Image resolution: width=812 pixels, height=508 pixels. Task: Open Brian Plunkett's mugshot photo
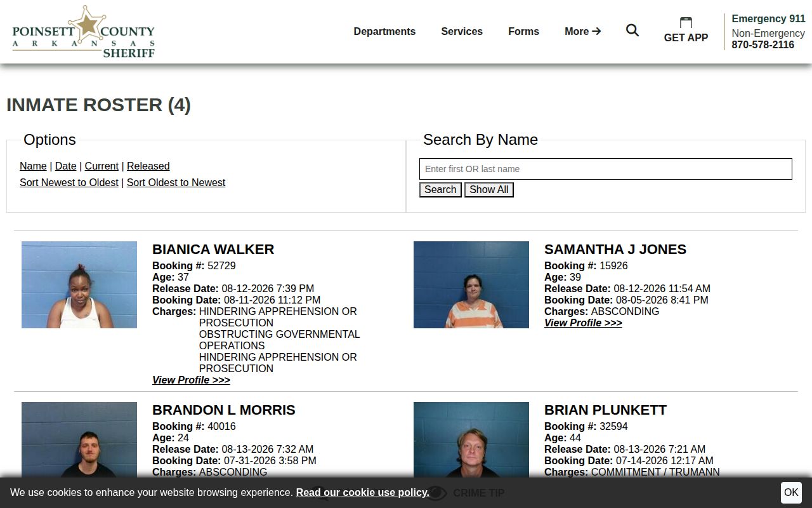471,439
